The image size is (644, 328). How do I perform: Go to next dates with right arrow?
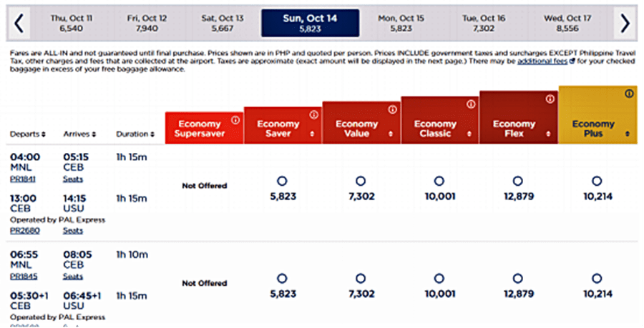pos(625,24)
